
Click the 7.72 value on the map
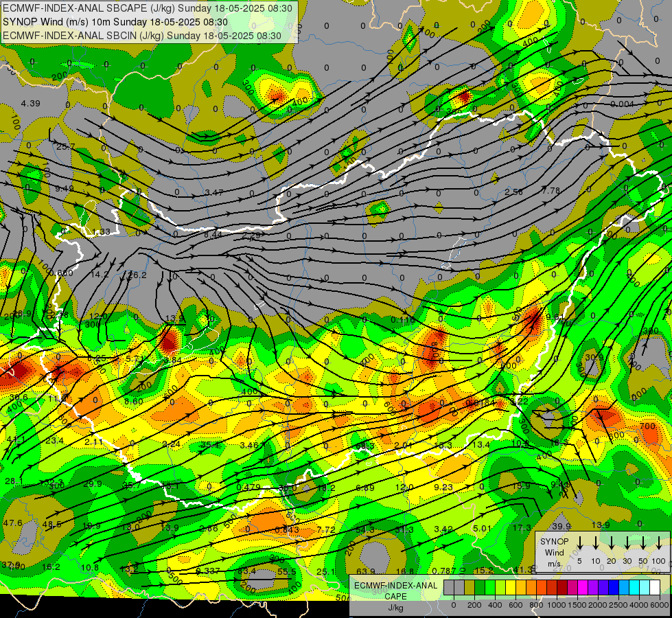click(326, 529)
